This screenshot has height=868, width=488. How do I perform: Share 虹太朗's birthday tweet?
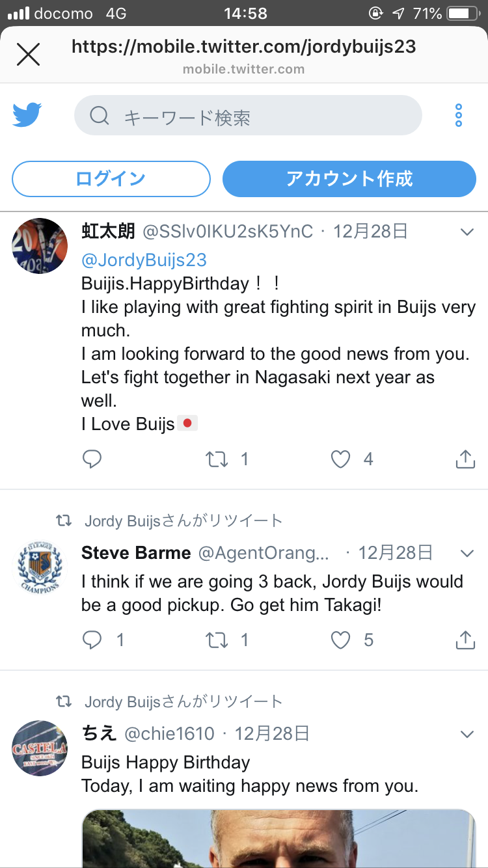click(465, 459)
